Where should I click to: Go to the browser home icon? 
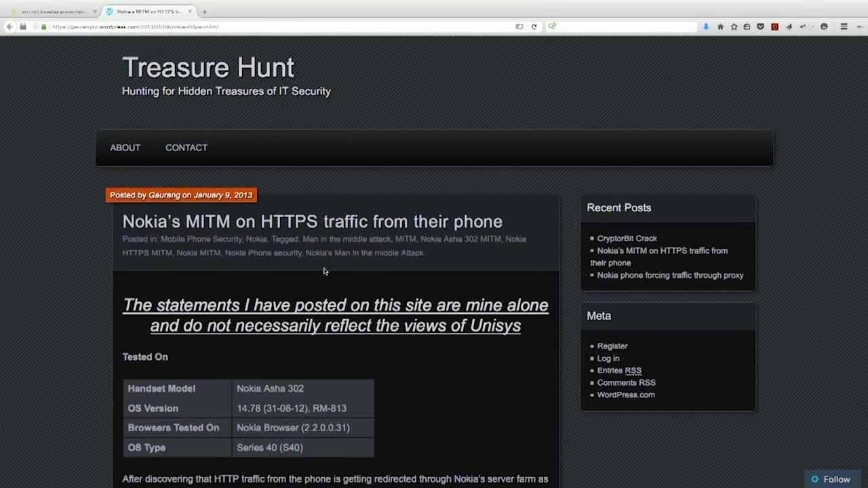[720, 26]
